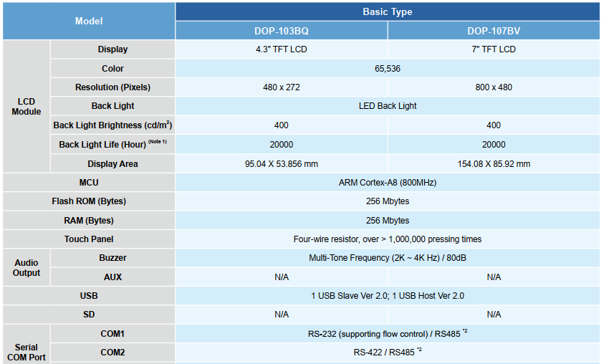
Task: Select AUX N/A under DOP-107BV
Action: coord(494,277)
